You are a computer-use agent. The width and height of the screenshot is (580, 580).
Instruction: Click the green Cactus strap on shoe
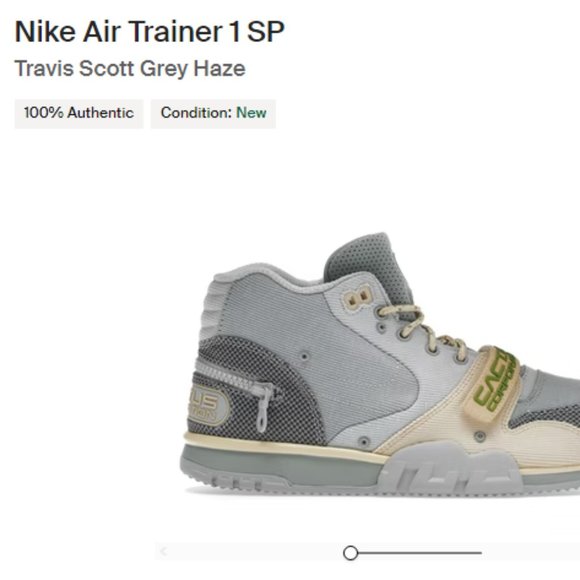pyautogui.click(x=492, y=383)
